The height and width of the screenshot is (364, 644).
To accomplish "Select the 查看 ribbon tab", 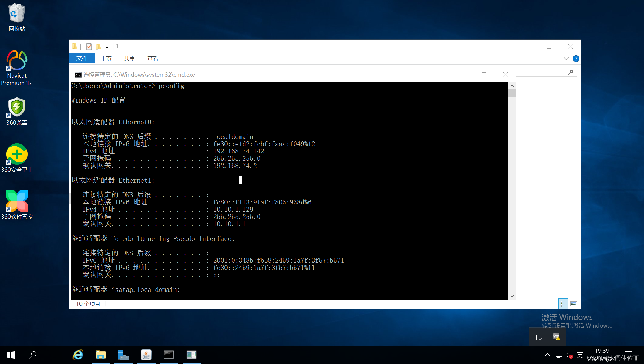I will pos(153,59).
